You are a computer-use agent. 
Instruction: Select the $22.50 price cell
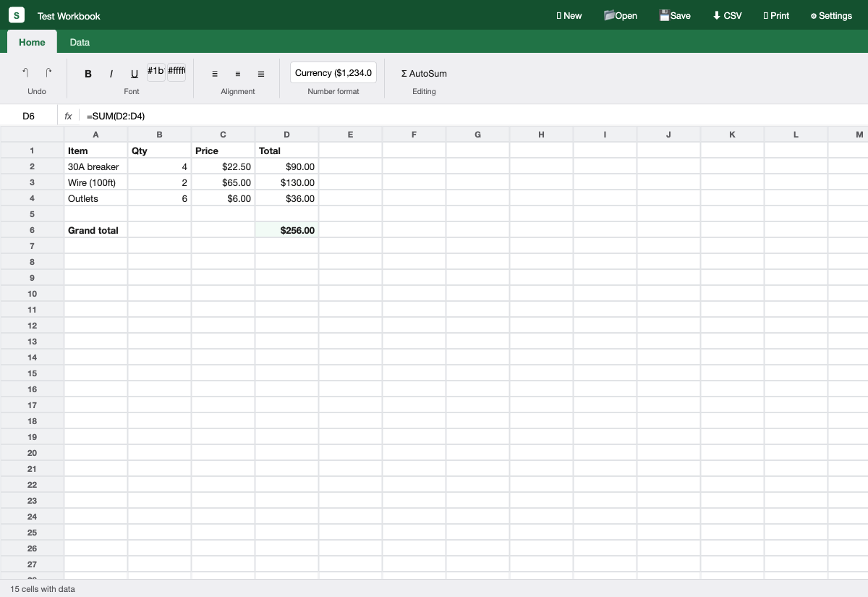click(223, 166)
